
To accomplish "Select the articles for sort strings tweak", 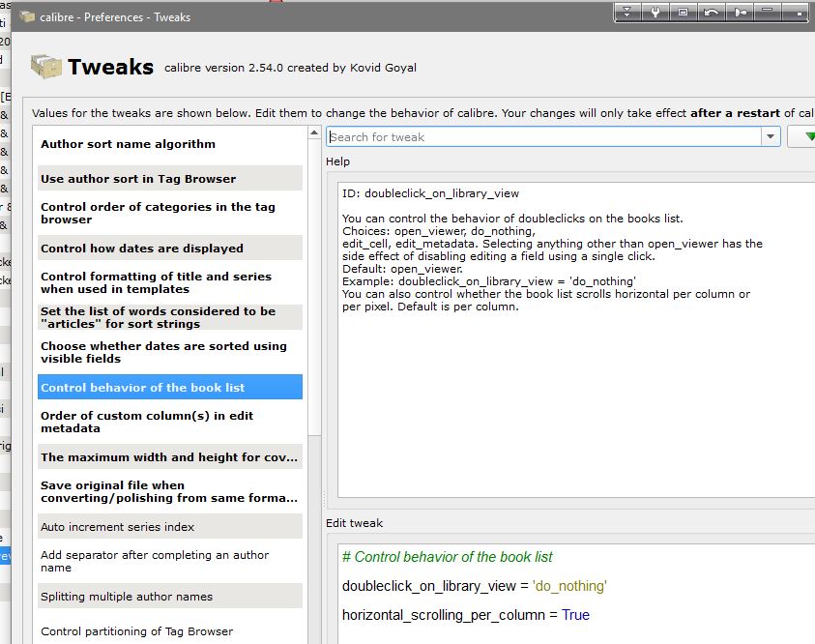I will [170, 317].
